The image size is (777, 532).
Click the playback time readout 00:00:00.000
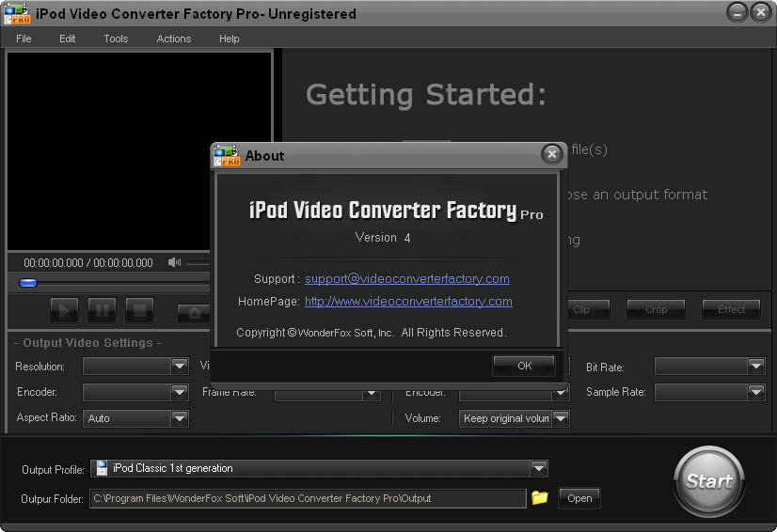[88, 262]
